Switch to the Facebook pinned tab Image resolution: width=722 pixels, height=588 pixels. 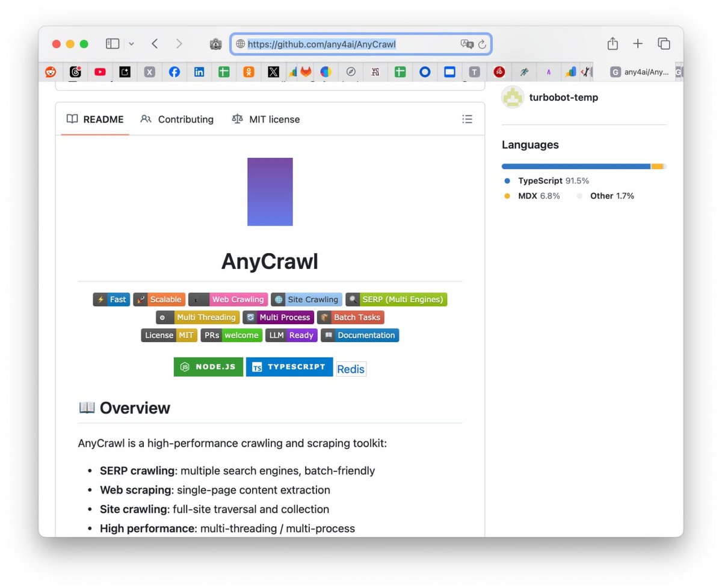(x=174, y=72)
